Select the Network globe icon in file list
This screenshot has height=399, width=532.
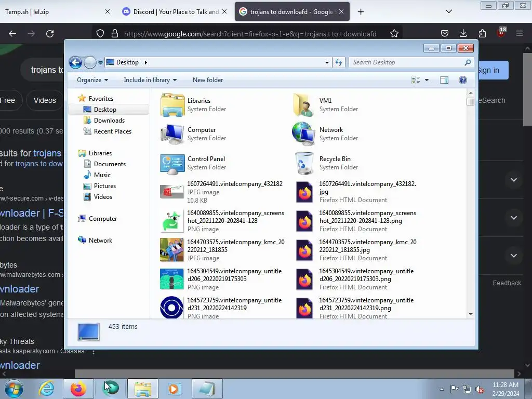tap(303, 134)
